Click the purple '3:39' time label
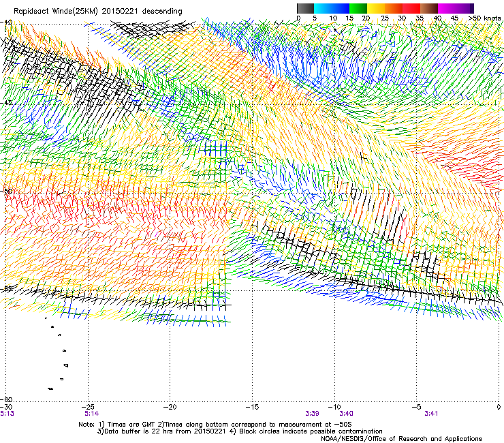The width and height of the screenshot is (504, 443). click(312, 414)
